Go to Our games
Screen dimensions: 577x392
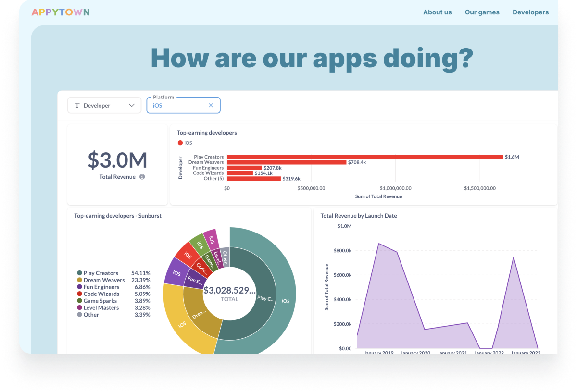point(482,12)
